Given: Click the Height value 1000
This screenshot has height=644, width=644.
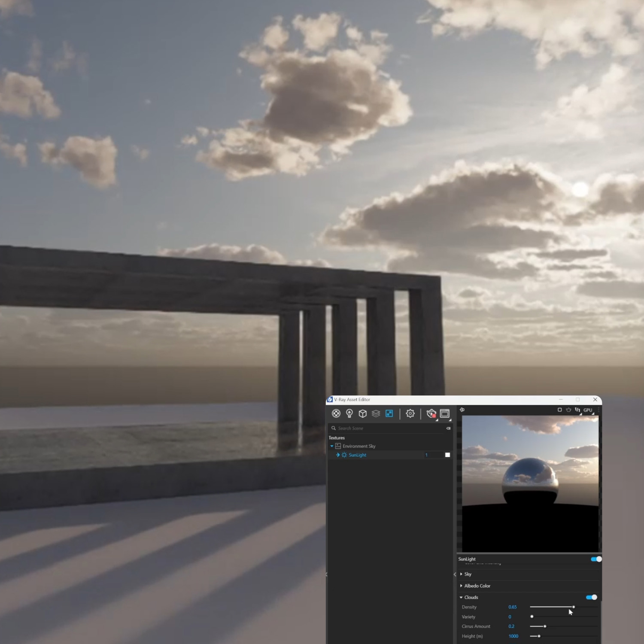Looking at the screenshot, I should pyautogui.click(x=513, y=636).
